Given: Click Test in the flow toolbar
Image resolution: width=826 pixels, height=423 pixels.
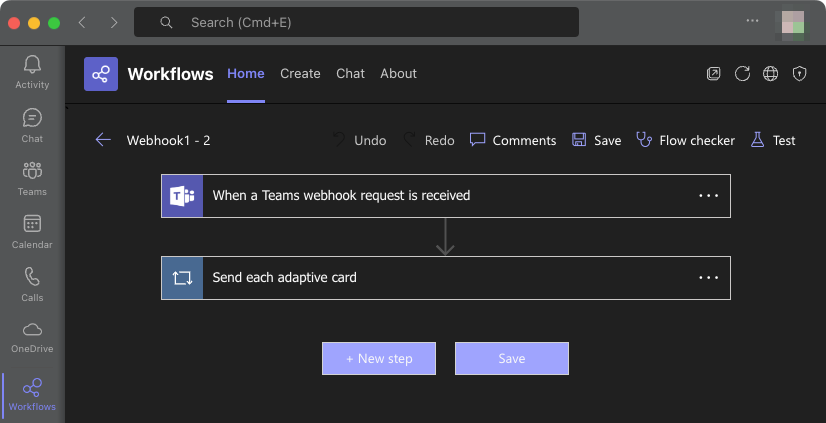Looking at the screenshot, I should 773,140.
